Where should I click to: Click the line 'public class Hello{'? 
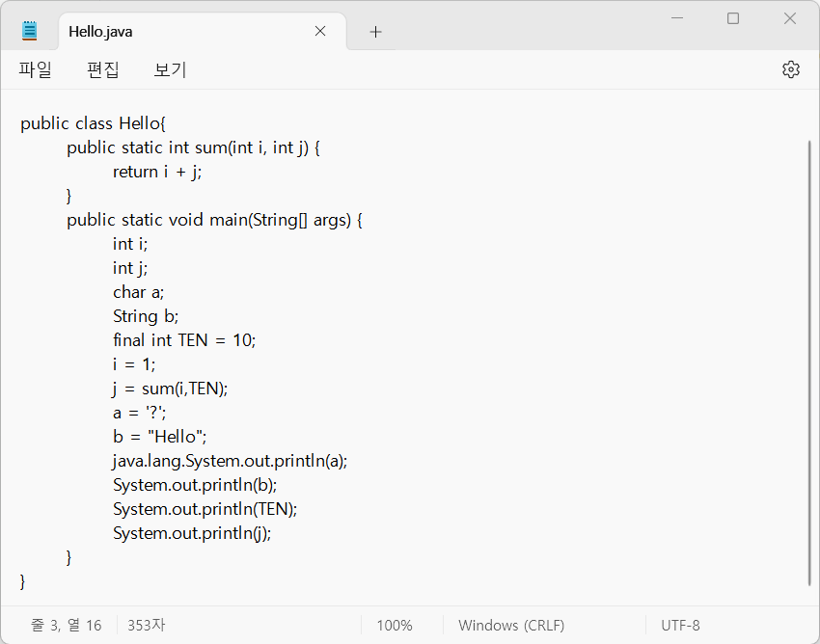point(93,124)
